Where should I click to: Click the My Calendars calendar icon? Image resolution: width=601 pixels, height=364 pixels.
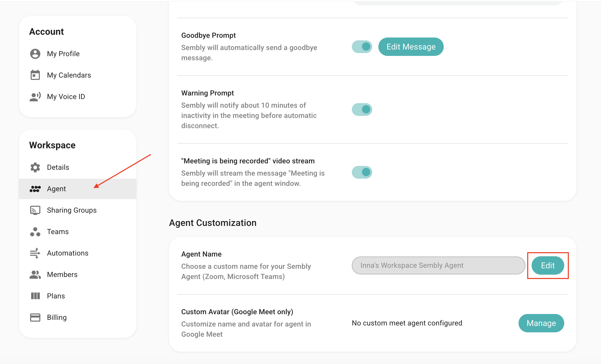(35, 75)
